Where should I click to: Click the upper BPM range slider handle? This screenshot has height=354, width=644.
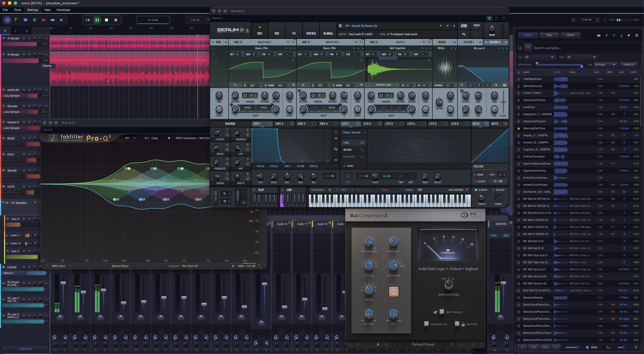(x=582, y=66)
